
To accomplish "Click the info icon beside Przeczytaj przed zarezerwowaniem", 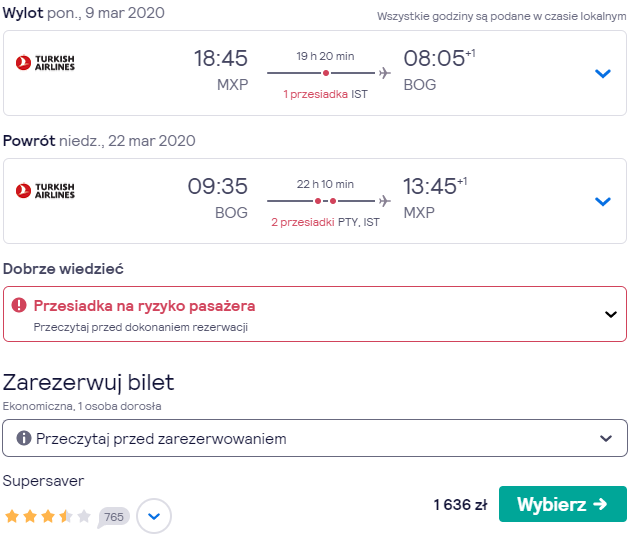I will tap(24, 438).
